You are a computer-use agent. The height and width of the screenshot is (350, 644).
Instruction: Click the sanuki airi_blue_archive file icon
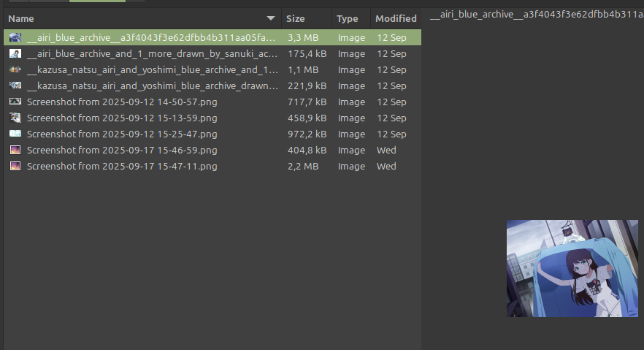tap(15, 53)
